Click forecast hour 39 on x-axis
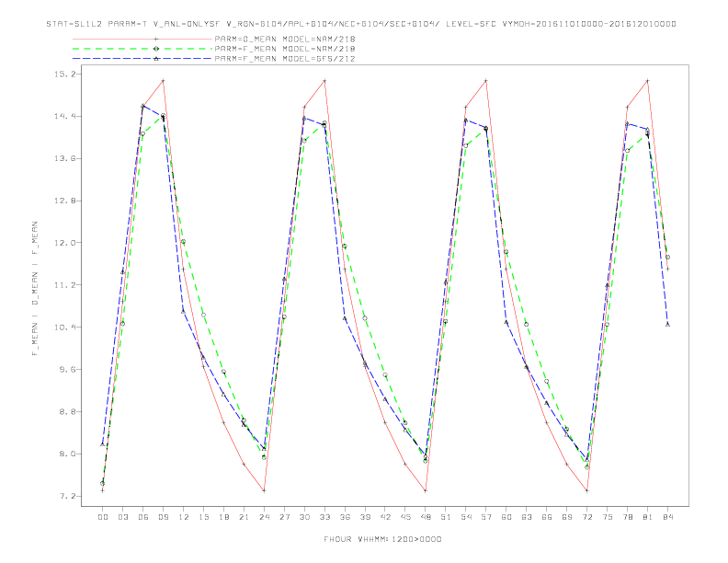728x563 pixels. click(x=365, y=517)
